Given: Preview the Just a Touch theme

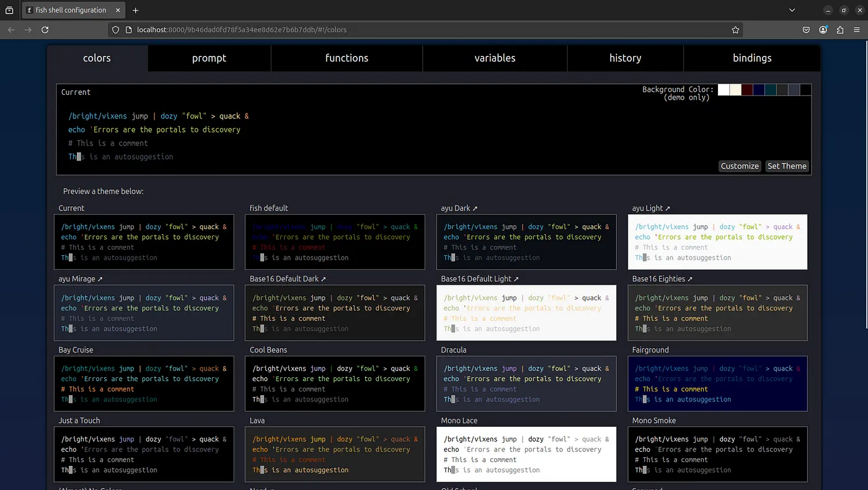Looking at the screenshot, I should 144,454.
